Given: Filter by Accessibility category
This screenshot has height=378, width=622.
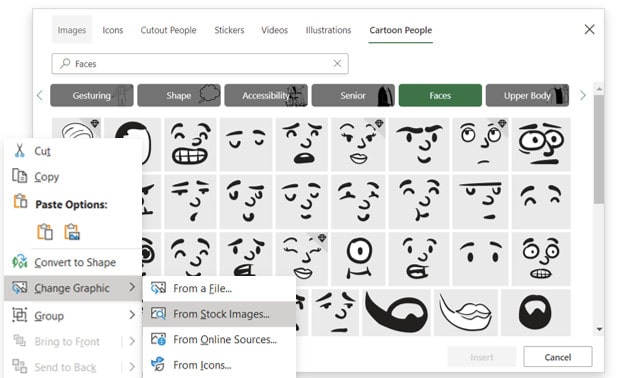Looking at the screenshot, I should (x=266, y=95).
